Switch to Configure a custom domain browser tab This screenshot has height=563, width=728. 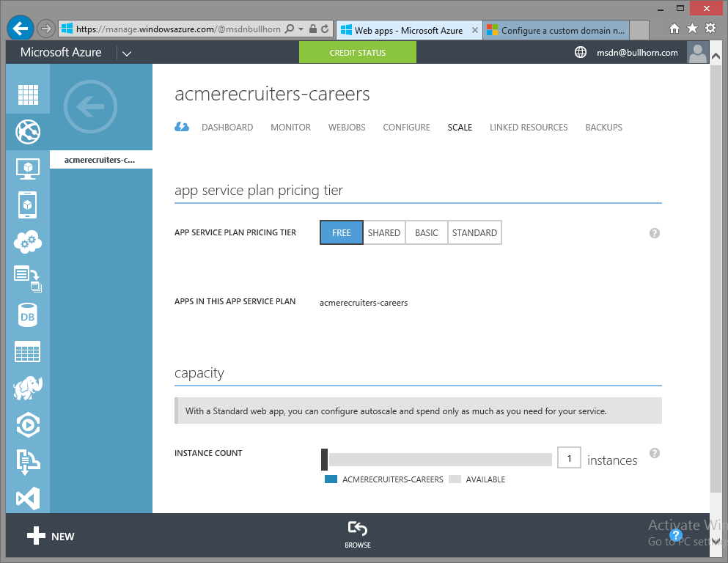tap(556, 30)
